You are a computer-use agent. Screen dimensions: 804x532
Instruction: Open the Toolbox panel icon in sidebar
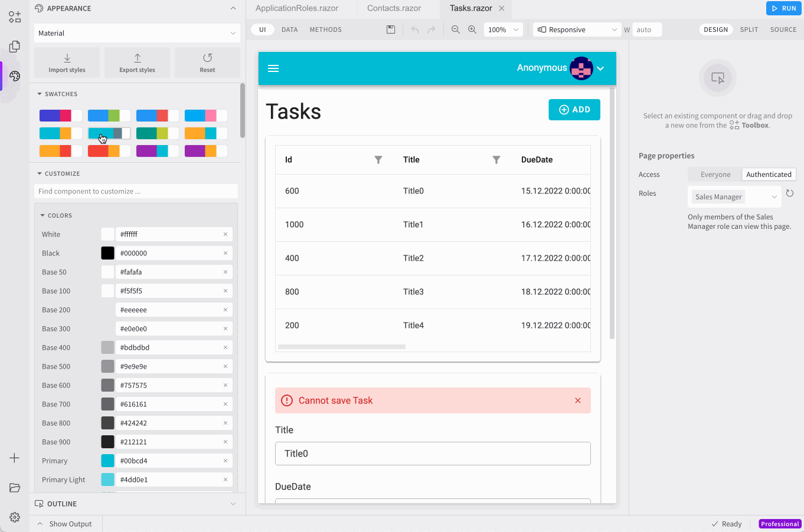click(15, 17)
